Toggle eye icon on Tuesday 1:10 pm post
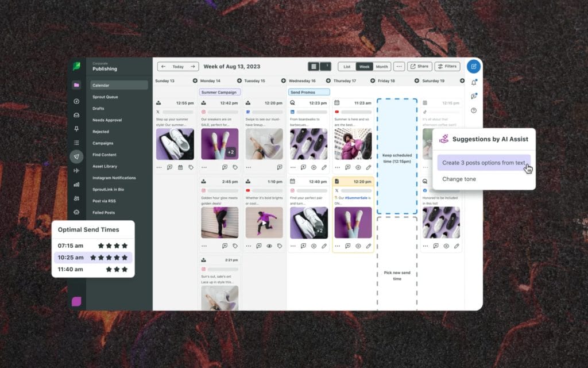 (x=269, y=246)
